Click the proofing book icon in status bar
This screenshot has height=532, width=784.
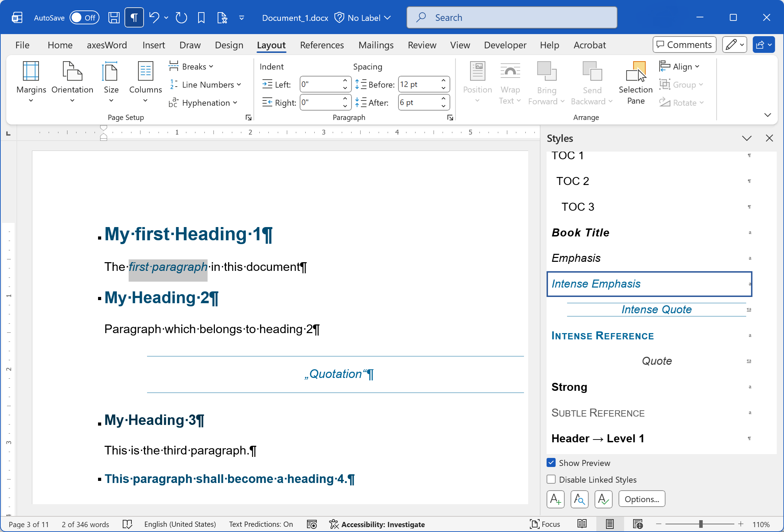tap(128, 524)
